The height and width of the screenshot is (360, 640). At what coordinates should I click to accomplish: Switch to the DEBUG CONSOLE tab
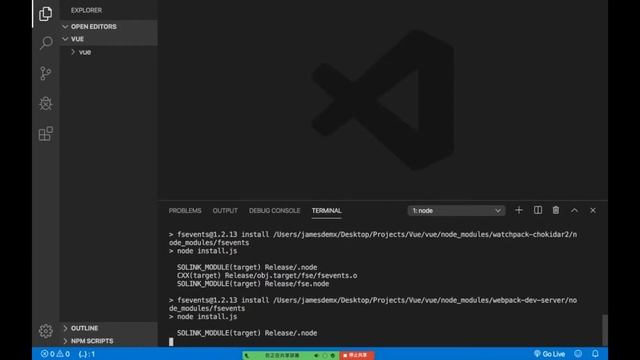pos(274,211)
